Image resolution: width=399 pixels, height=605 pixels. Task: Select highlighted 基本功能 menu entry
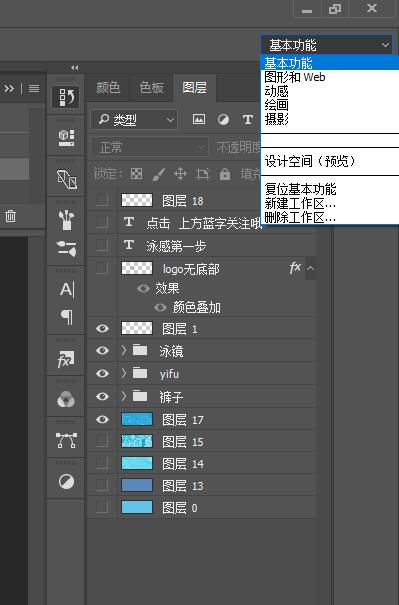coord(330,63)
